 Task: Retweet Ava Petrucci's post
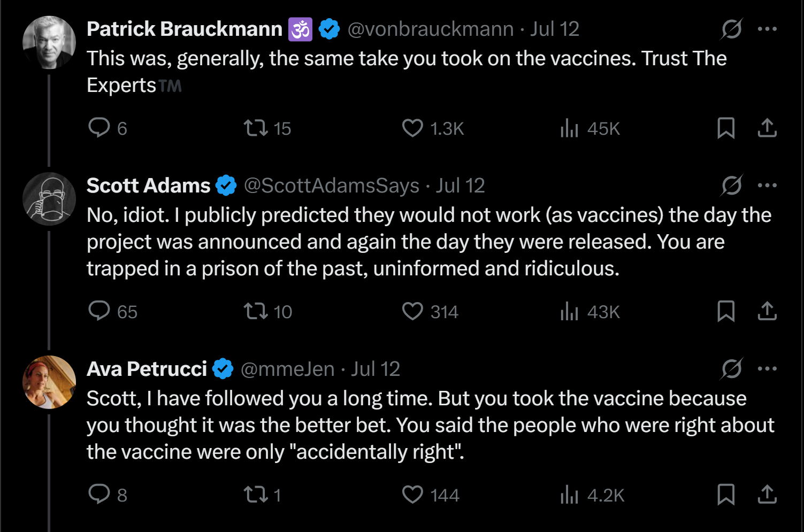(x=256, y=495)
